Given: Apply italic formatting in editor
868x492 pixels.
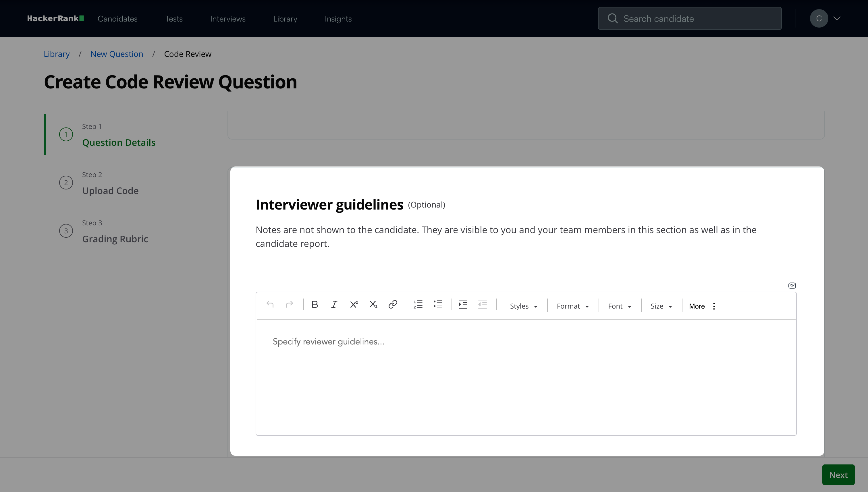Looking at the screenshot, I should pyautogui.click(x=334, y=305).
